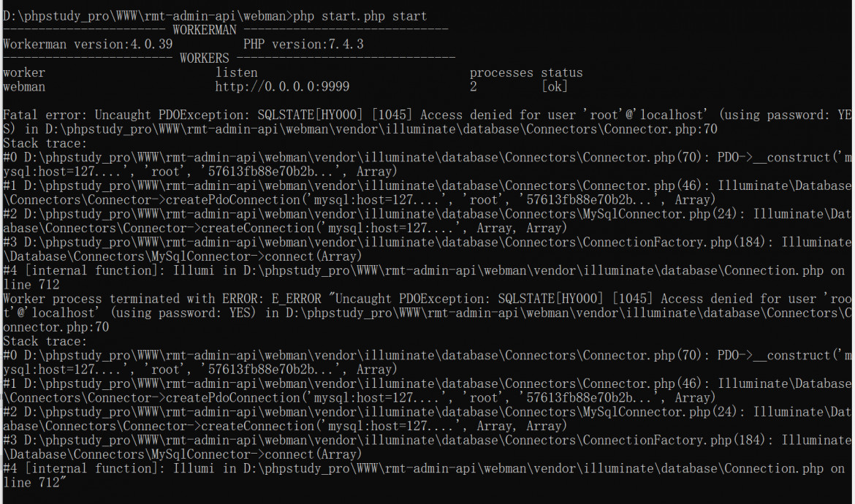Click the [ok] status indicator

(x=555, y=87)
